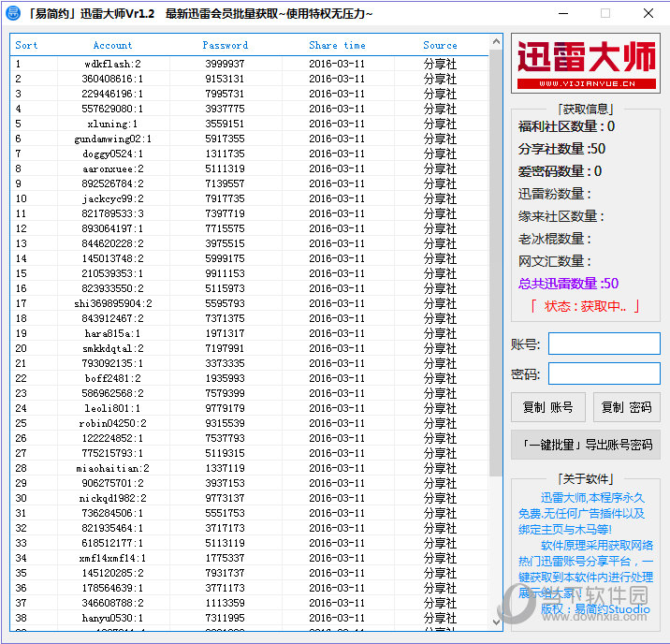Close the 迅雷大师 window
Image resolution: width=670 pixels, height=644 pixels.
[x=648, y=13]
